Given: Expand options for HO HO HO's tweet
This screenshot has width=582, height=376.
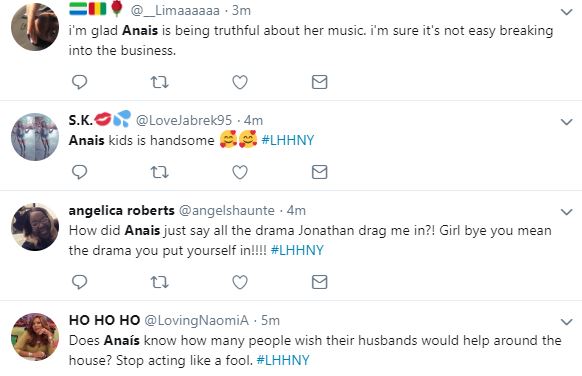Looking at the screenshot, I should 566,322.
